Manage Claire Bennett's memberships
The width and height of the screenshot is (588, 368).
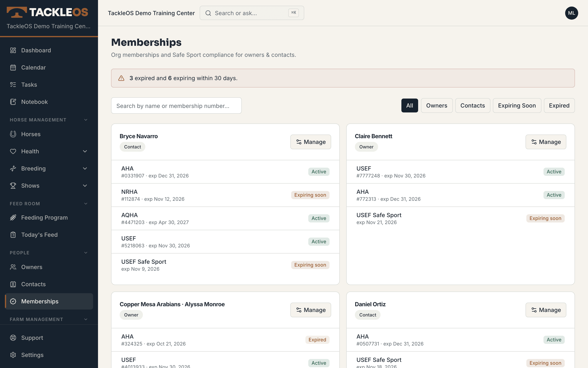click(x=546, y=142)
